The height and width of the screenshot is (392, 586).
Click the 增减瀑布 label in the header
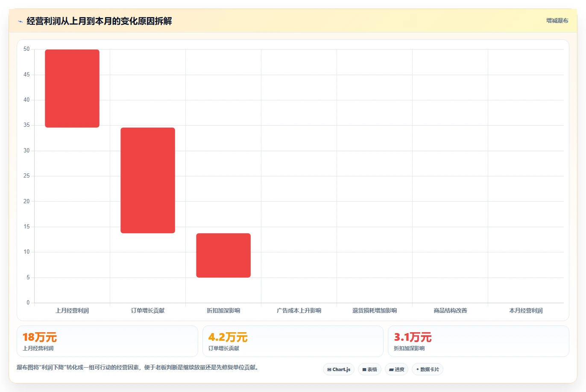click(x=557, y=20)
